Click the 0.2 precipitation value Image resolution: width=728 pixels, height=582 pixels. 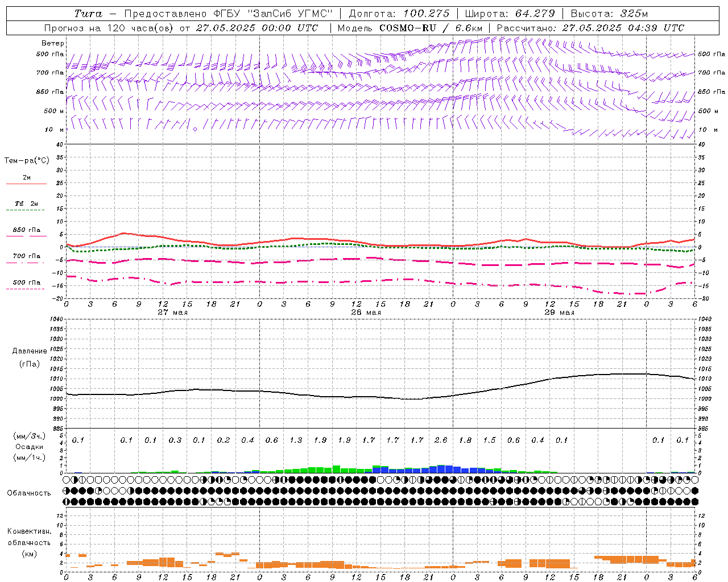[x=224, y=440]
